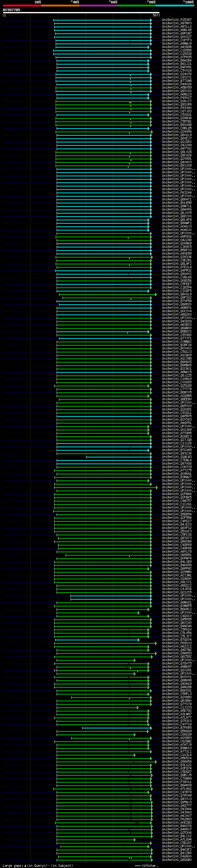The image size is (197, 868).
Task: Open hit UniRef100_A5E792
Action: point(177,711)
